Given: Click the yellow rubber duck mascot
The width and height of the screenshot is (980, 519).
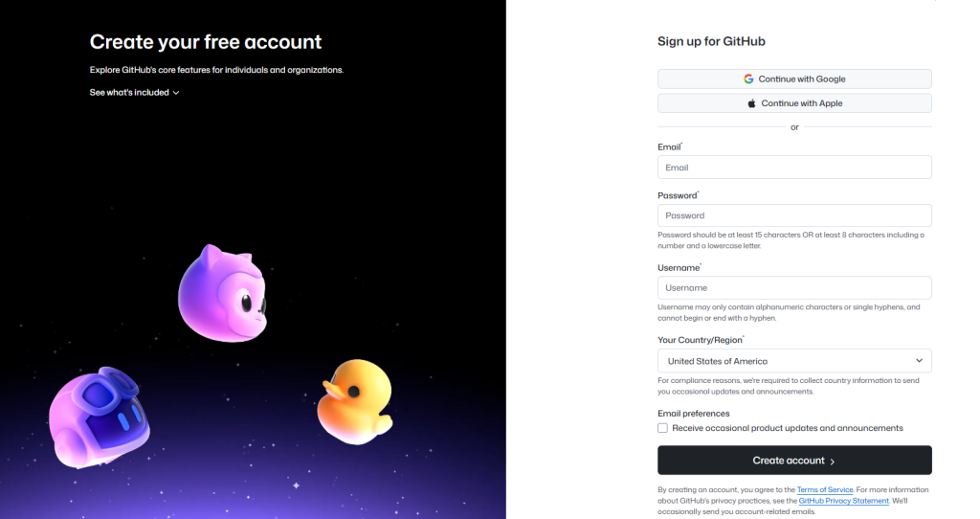Looking at the screenshot, I should click(x=353, y=400).
